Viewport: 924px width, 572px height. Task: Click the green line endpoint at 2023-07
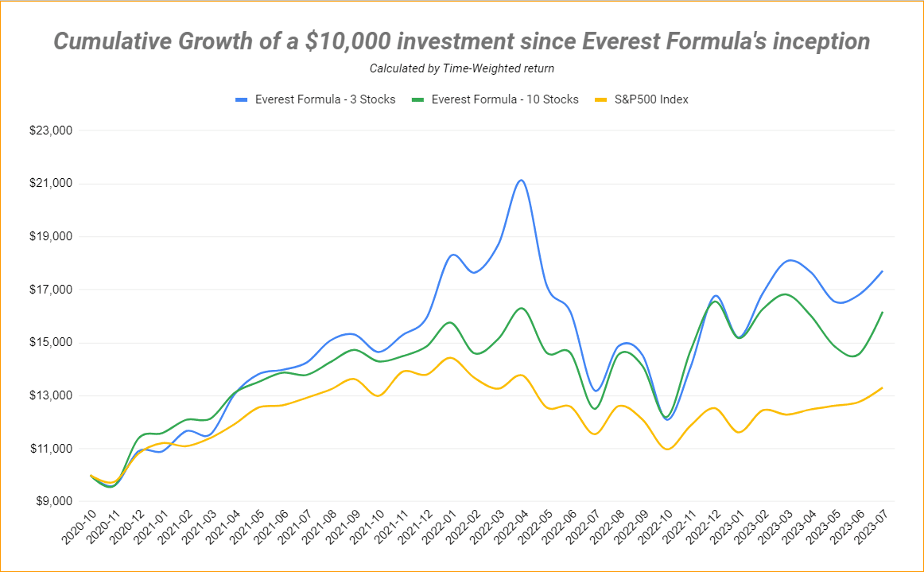pyautogui.click(x=882, y=313)
